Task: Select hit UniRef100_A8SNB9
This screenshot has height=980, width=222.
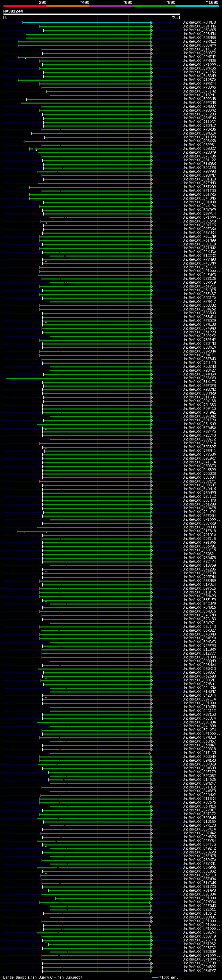Action: (199, 581)
